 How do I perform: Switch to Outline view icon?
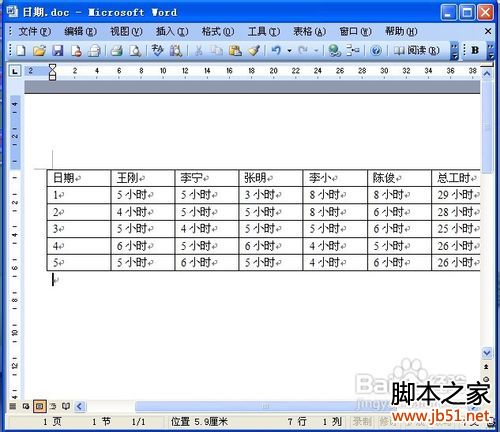click(x=53, y=406)
